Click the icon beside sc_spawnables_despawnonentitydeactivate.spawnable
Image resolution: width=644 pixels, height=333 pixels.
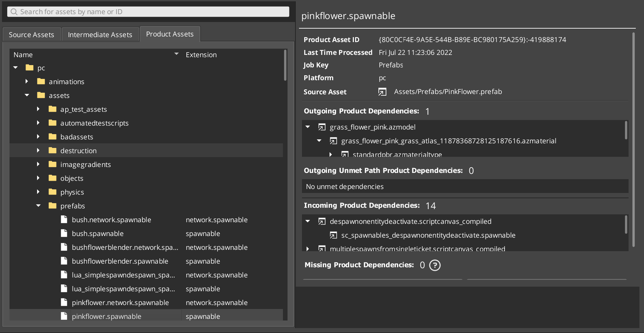[334, 235]
